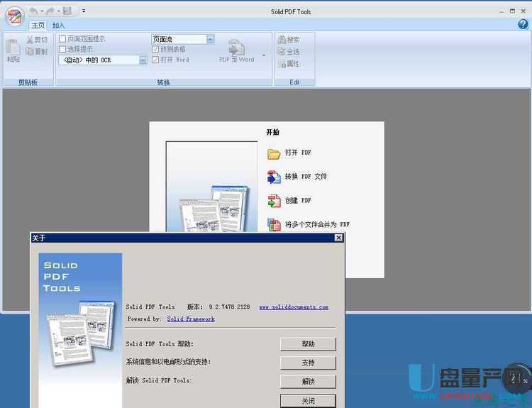Click the undo arrow in quick access toolbar

coord(33,11)
